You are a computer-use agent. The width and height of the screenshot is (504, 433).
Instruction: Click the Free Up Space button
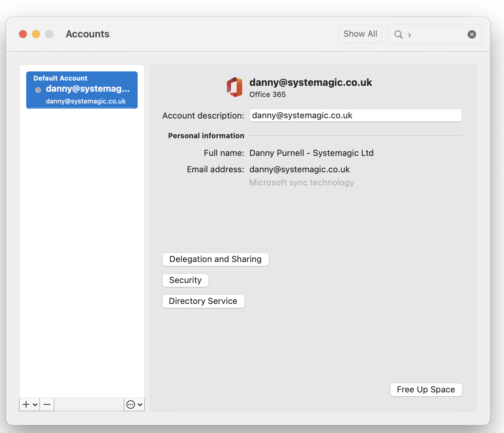[426, 390]
